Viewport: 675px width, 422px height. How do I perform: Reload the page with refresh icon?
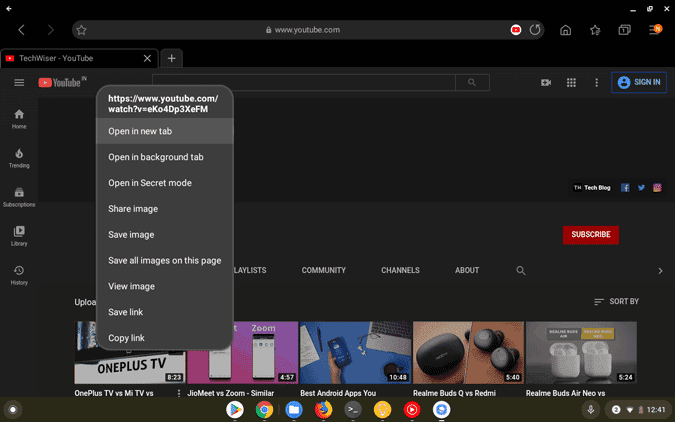coord(535,30)
